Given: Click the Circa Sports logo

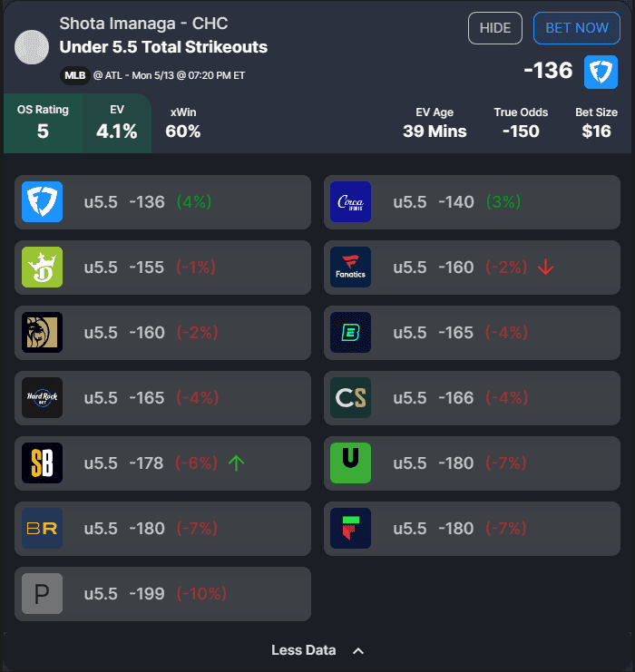Looking at the screenshot, I should point(351,202).
